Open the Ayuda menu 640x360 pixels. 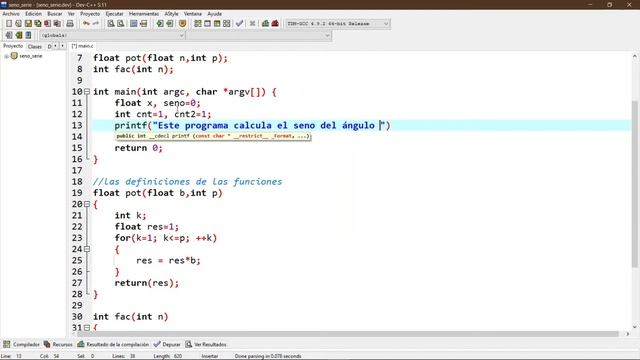tap(215, 14)
